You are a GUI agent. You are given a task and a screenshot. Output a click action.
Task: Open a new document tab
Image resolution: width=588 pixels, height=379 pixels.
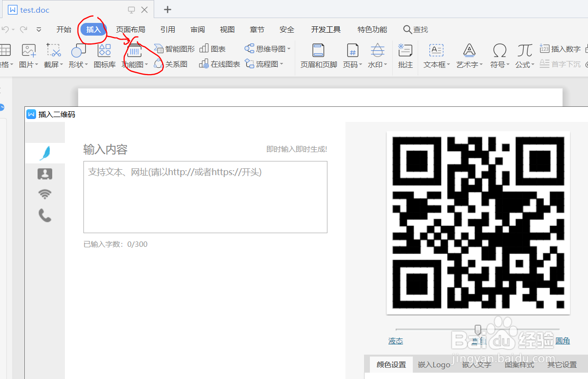coord(167,10)
